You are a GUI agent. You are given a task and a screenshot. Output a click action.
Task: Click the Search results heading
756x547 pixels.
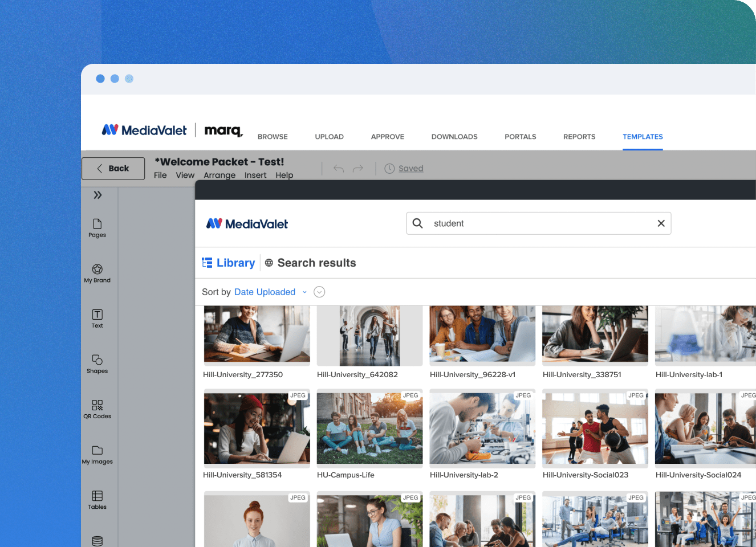[x=316, y=263]
